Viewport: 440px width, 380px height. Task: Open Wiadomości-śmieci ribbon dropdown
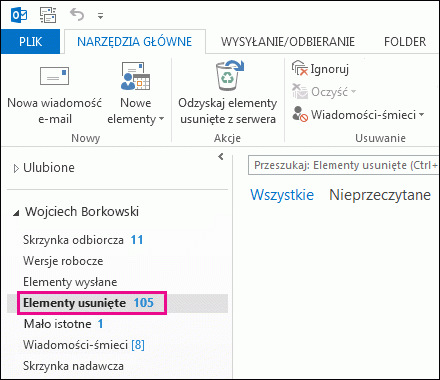click(x=358, y=114)
